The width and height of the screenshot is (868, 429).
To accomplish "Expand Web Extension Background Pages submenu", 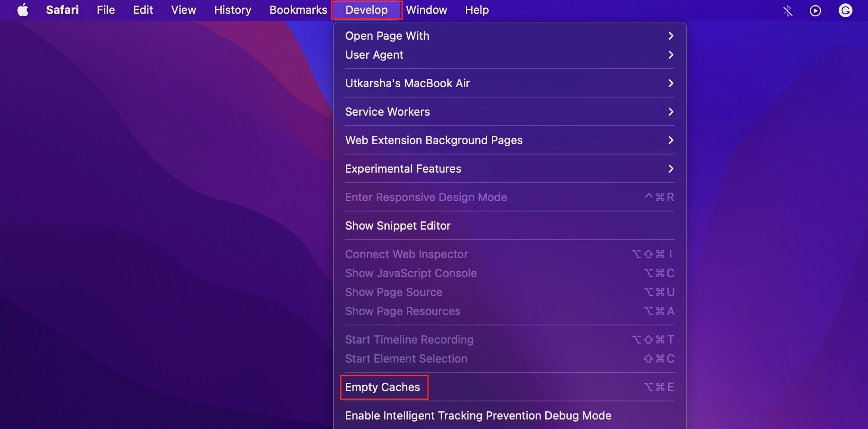I will click(x=509, y=140).
